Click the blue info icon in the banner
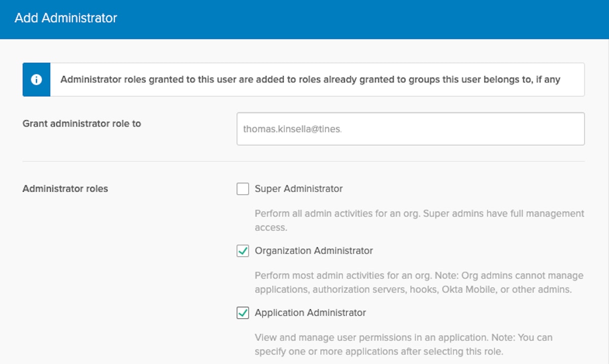The height and width of the screenshot is (364, 609). [x=36, y=80]
